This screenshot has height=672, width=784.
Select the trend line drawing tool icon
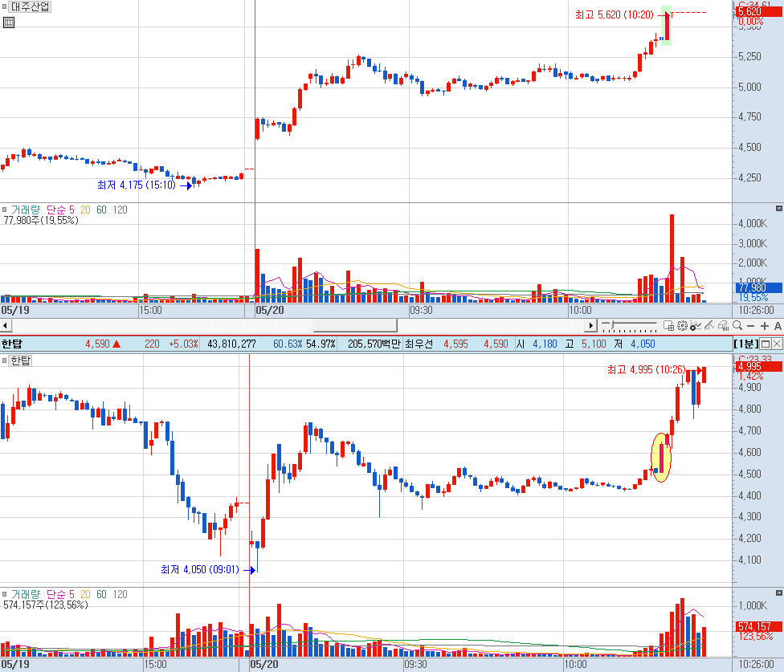point(709,326)
